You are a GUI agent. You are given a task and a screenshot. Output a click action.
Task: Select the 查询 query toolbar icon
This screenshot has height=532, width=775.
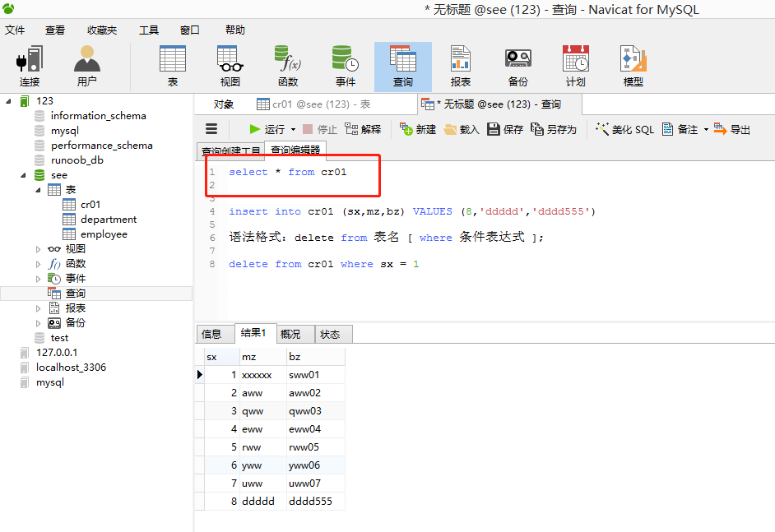click(x=403, y=67)
